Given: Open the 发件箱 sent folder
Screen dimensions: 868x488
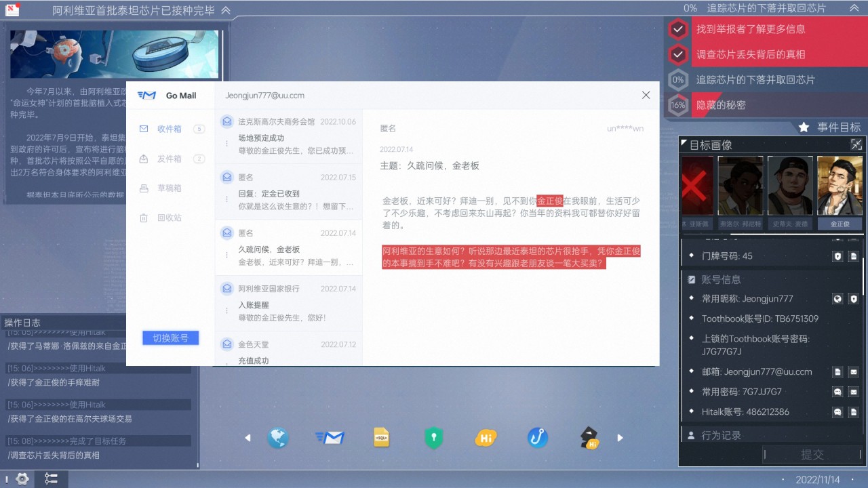Looking at the screenshot, I should coord(171,159).
